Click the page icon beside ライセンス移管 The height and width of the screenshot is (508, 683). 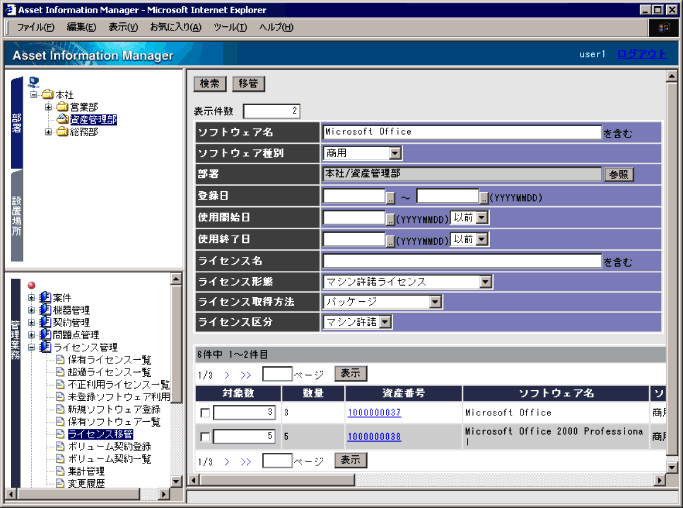point(60,434)
